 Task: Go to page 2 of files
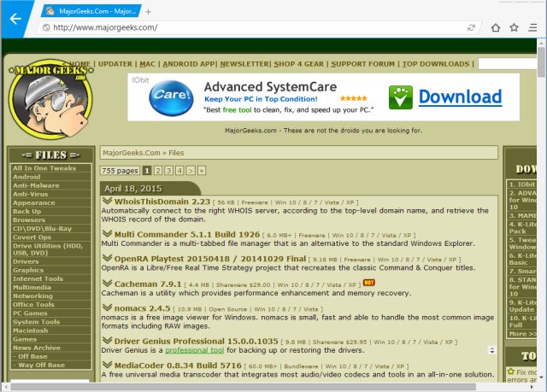pos(158,171)
